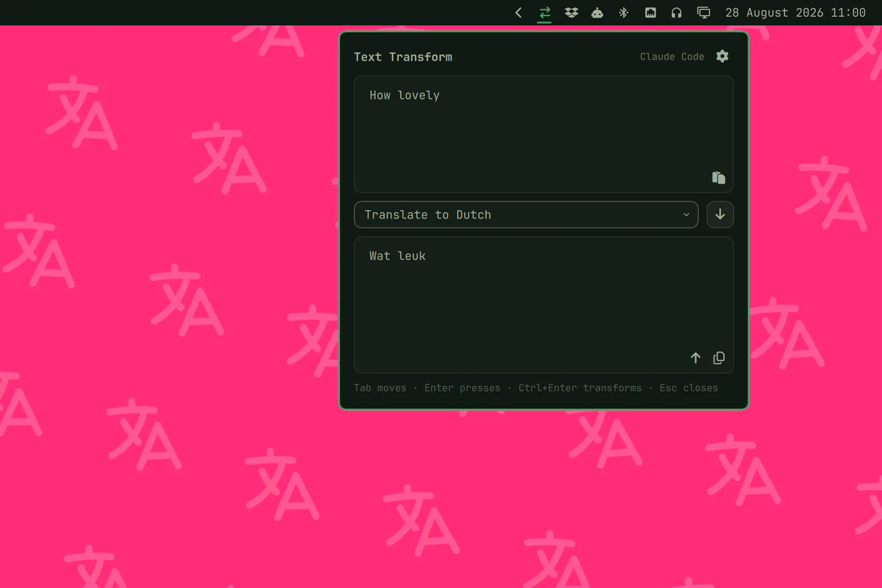The image size is (882, 588).
Task: Paste clipboard into the input box
Action: 718,177
